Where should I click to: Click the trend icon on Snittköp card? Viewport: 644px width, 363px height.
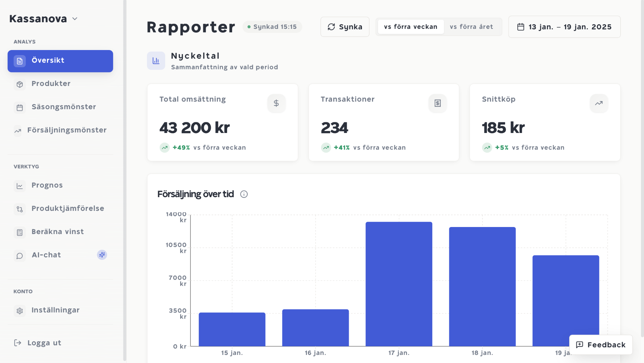pos(599,103)
